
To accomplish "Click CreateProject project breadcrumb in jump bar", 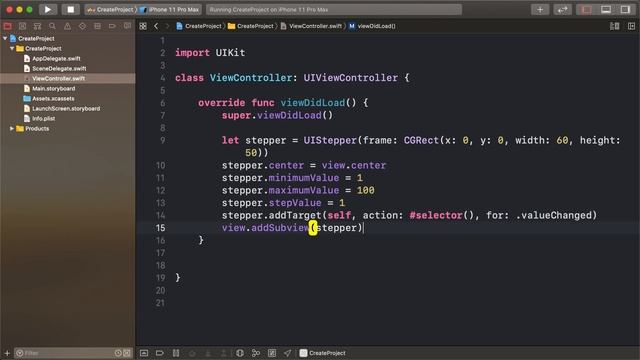I will click(199, 26).
